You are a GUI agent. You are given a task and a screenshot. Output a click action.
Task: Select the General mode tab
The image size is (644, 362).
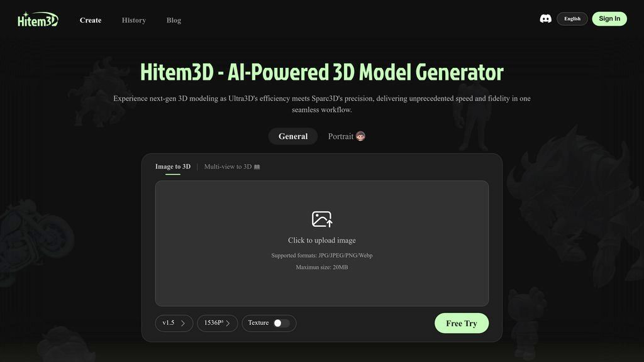(293, 136)
